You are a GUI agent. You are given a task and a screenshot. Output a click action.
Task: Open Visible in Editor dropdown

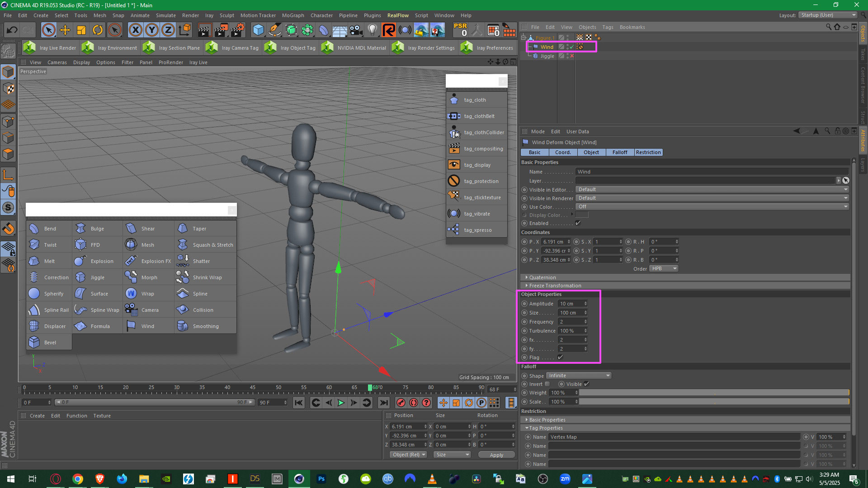click(712, 189)
